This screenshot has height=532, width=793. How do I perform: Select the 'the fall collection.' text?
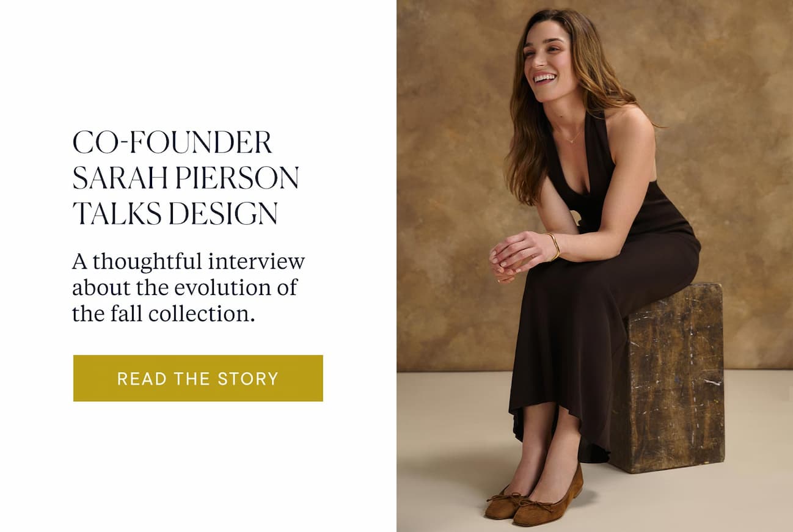pyautogui.click(x=164, y=314)
